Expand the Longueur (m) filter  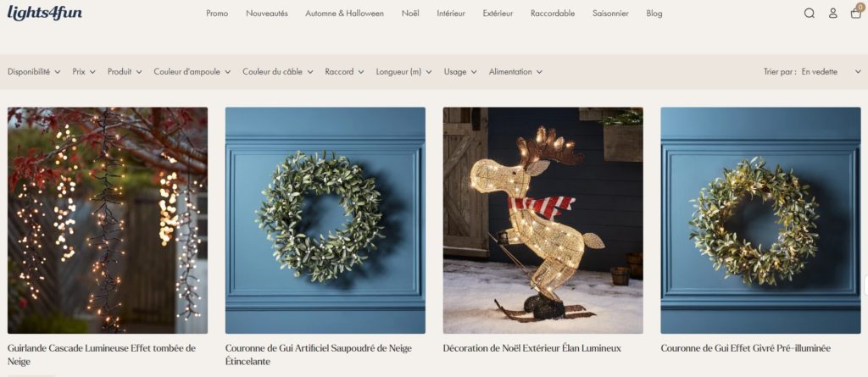[404, 72]
